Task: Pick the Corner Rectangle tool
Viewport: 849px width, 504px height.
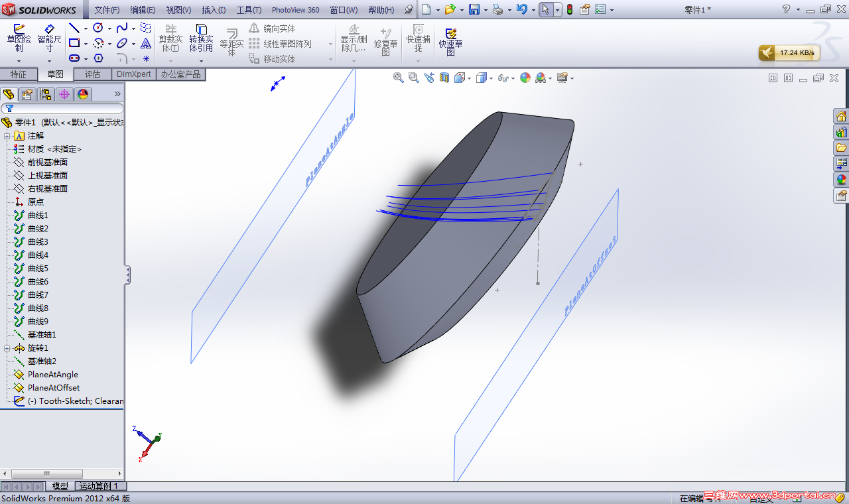Action: pyautogui.click(x=74, y=43)
